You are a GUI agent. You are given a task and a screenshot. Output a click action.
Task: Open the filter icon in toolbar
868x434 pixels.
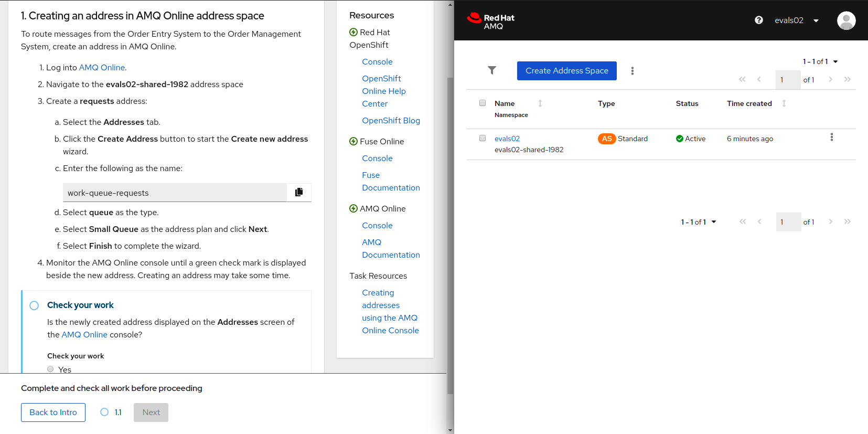(x=492, y=70)
